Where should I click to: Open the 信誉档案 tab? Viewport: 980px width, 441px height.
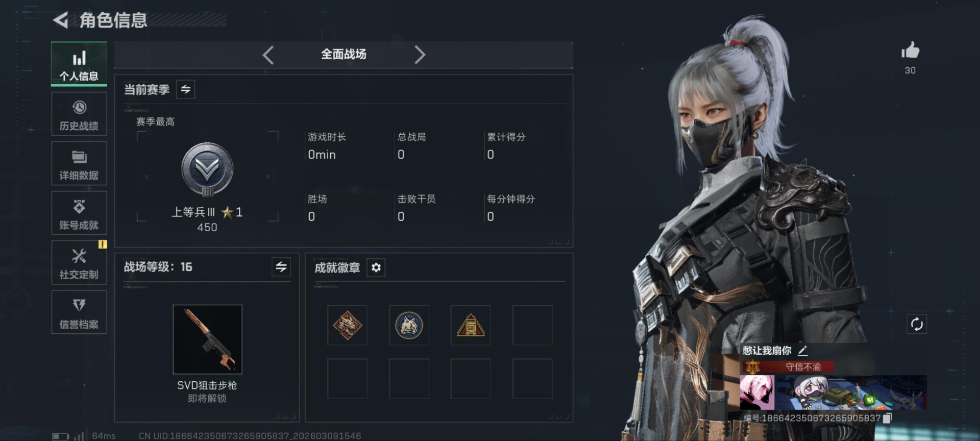click(x=79, y=312)
